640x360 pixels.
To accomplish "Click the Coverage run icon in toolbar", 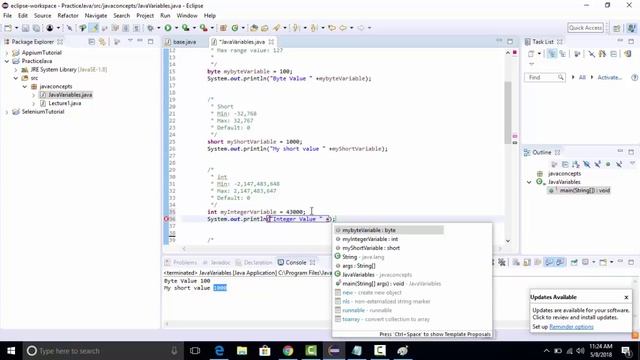I will 186,28.
